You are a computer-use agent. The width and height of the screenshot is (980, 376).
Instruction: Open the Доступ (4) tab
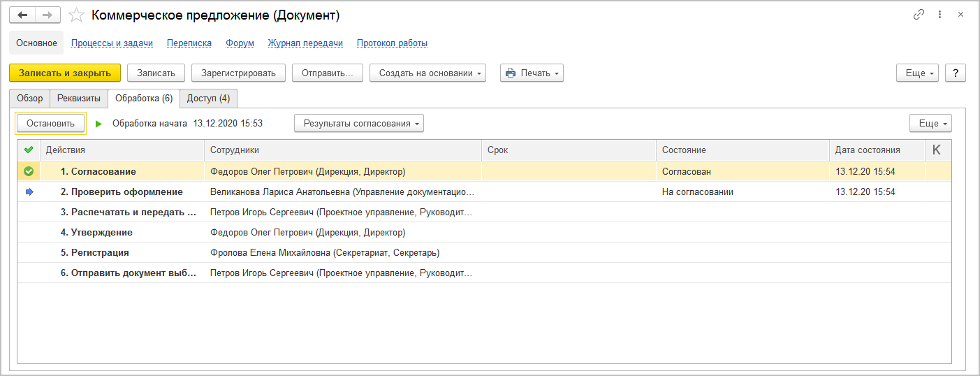click(208, 99)
